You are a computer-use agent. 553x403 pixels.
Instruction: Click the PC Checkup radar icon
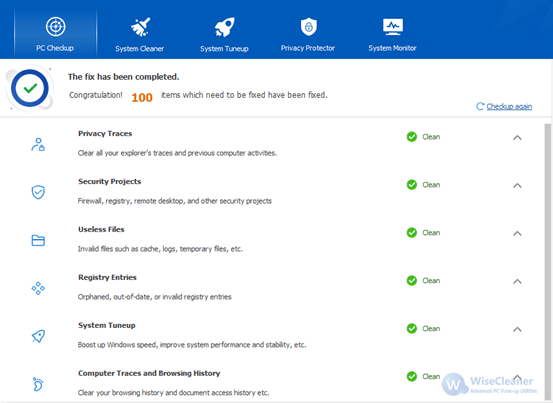tap(55, 26)
